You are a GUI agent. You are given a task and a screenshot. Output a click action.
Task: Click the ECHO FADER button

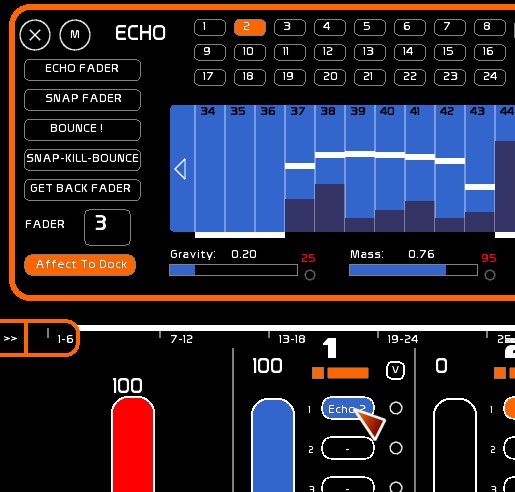tap(82, 70)
